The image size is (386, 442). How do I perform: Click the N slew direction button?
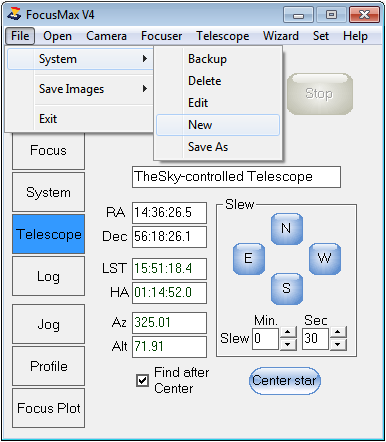287,229
